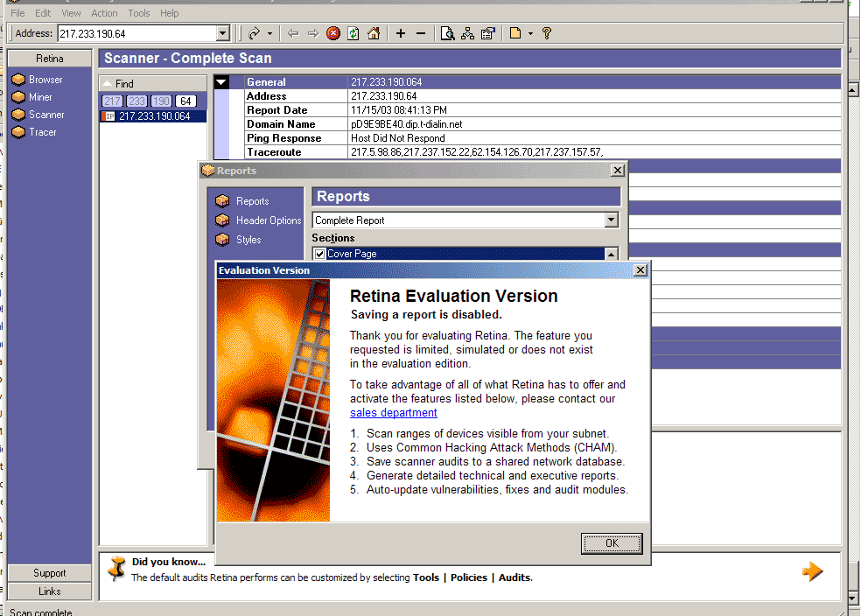
Task: Open the page with magnifier toolbar icon
Action: click(447, 33)
